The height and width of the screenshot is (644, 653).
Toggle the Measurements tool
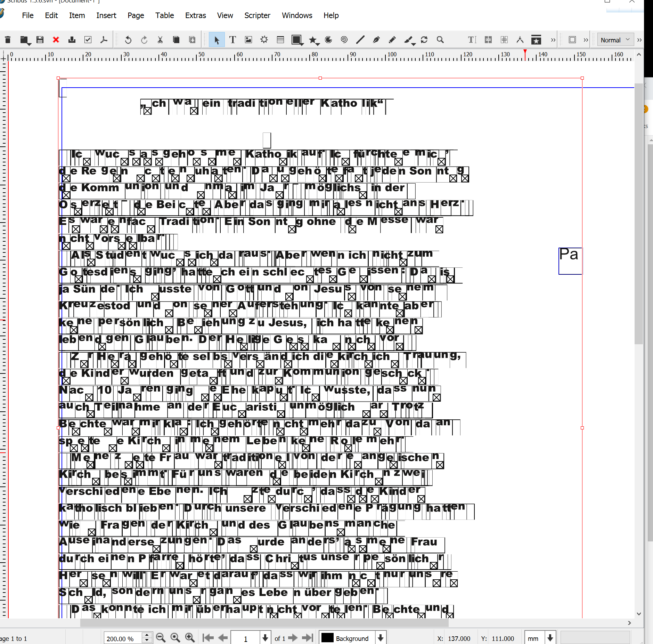click(520, 40)
